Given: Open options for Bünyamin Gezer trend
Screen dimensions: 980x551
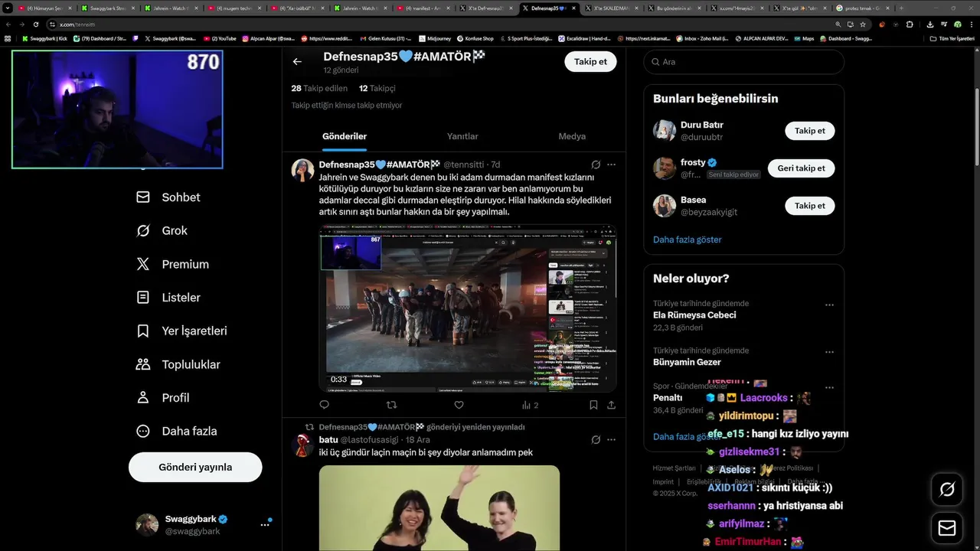Looking at the screenshot, I should 829,352.
